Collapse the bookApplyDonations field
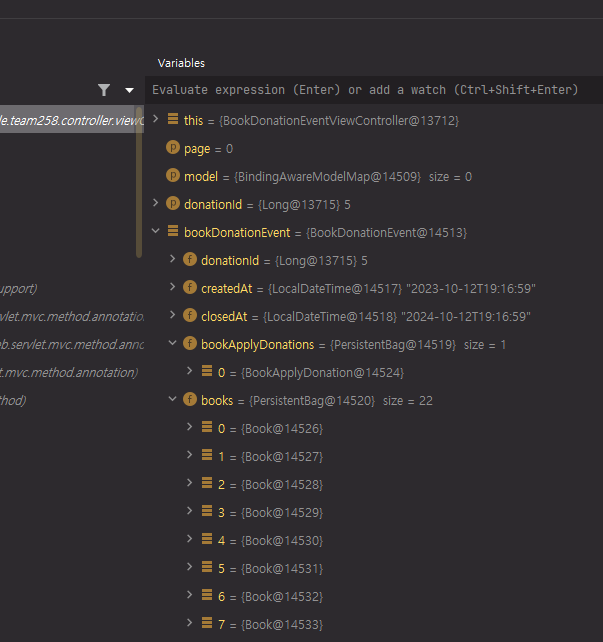 [172, 343]
